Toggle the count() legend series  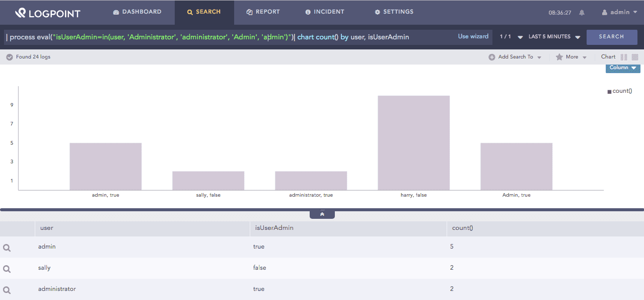click(x=620, y=91)
